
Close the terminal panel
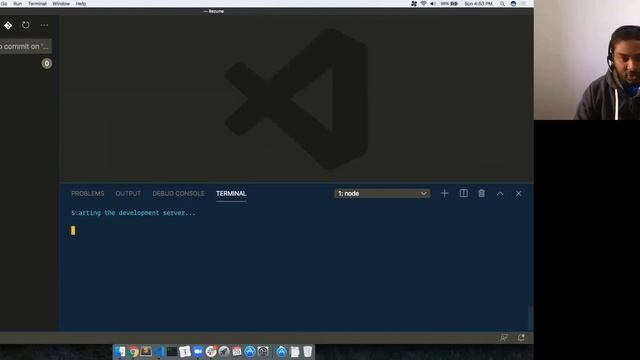click(518, 194)
